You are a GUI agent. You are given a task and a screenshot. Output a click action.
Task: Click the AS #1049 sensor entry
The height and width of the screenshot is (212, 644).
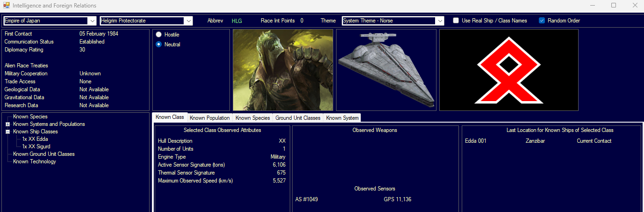pyautogui.click(x=307, y=199)
